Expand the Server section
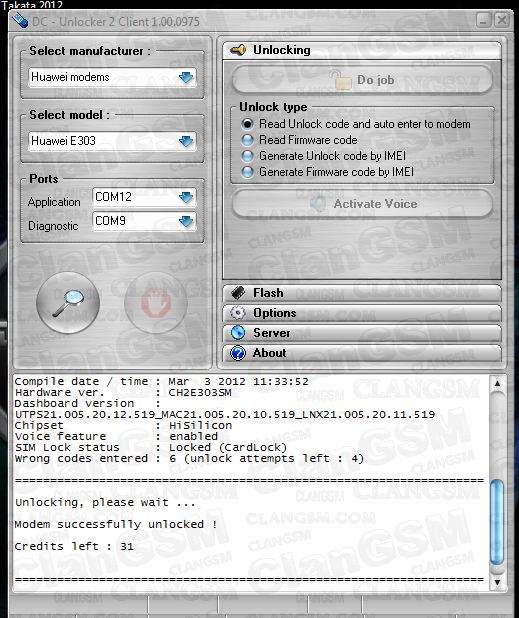Viewport: 519px width, 618px height. point(362,333)
